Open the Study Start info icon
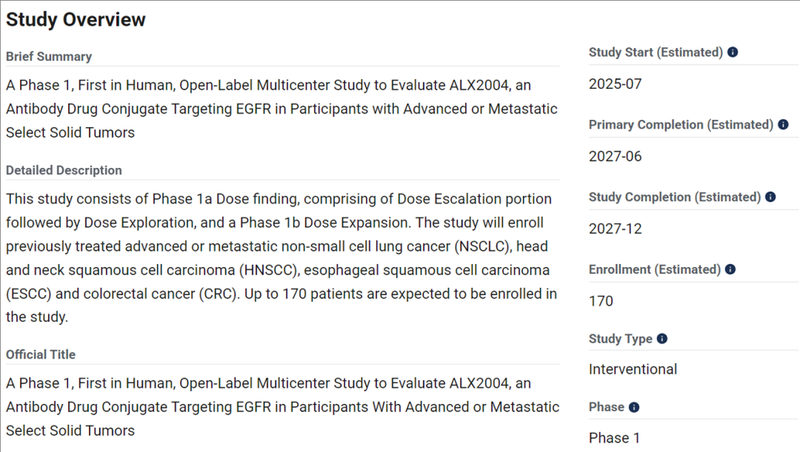 click(x=733, y=52)
